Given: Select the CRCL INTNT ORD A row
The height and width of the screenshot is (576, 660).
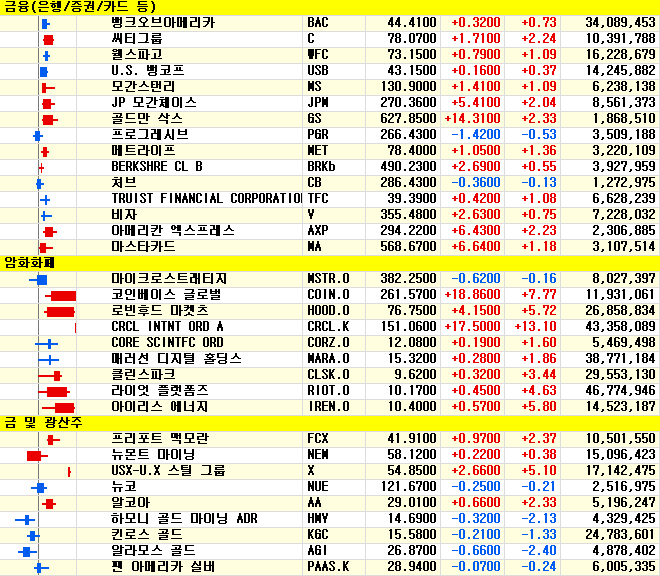Looking at the screenshot, I should pos(330,326).
